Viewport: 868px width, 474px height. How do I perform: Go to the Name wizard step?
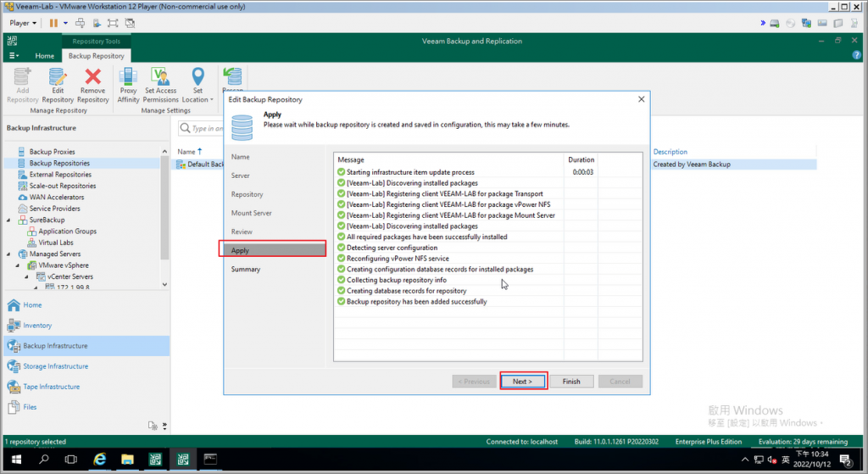pos(240,157)
